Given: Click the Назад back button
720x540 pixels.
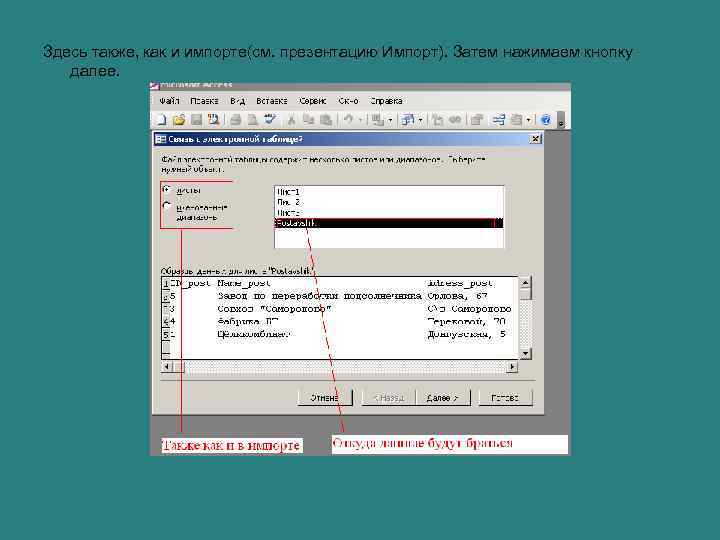Looking at the screenshot, I should click(x=389, y=398).
